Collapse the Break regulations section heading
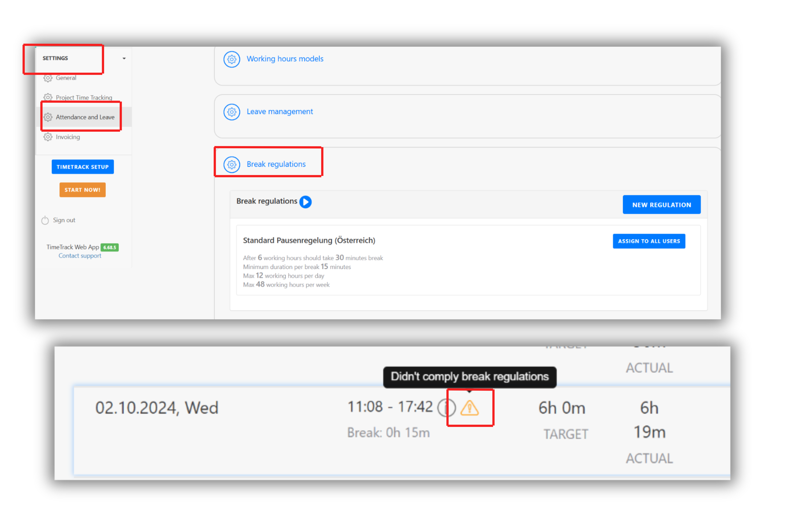785x532 pixels. (276, 164)
